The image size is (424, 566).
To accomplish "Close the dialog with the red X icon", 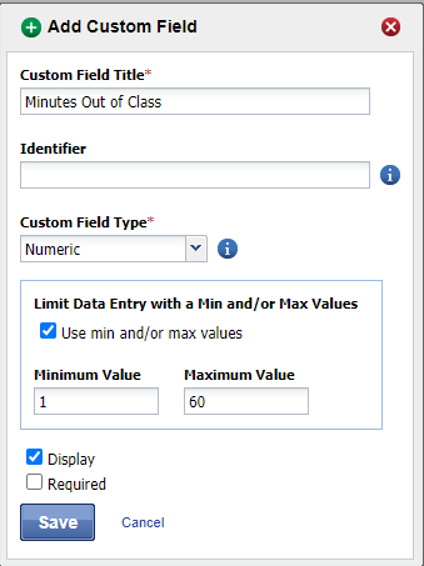I will [x=391, y=27].
